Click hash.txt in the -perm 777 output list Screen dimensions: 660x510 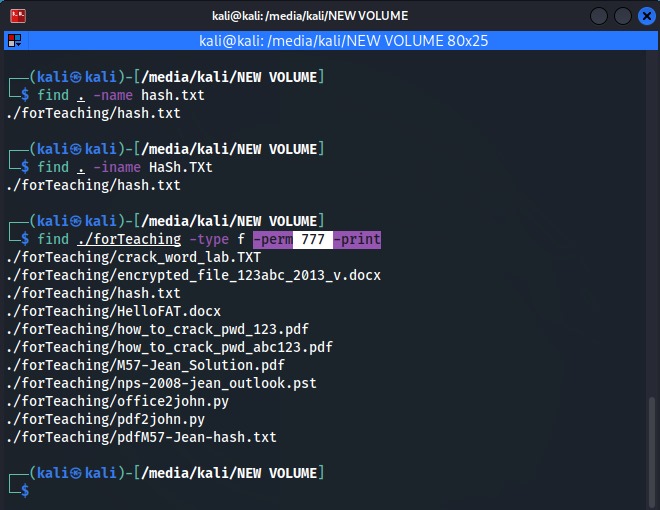pos(93,293)
